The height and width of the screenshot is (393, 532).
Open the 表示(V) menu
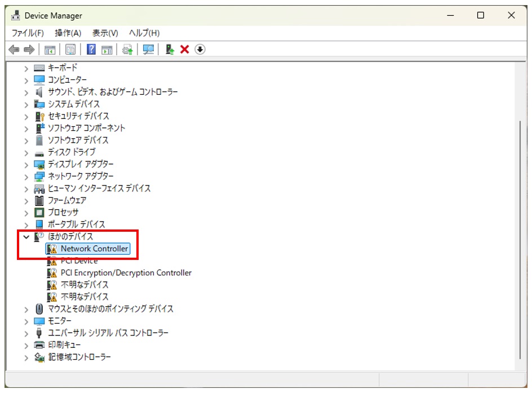(x=104, y=33)
